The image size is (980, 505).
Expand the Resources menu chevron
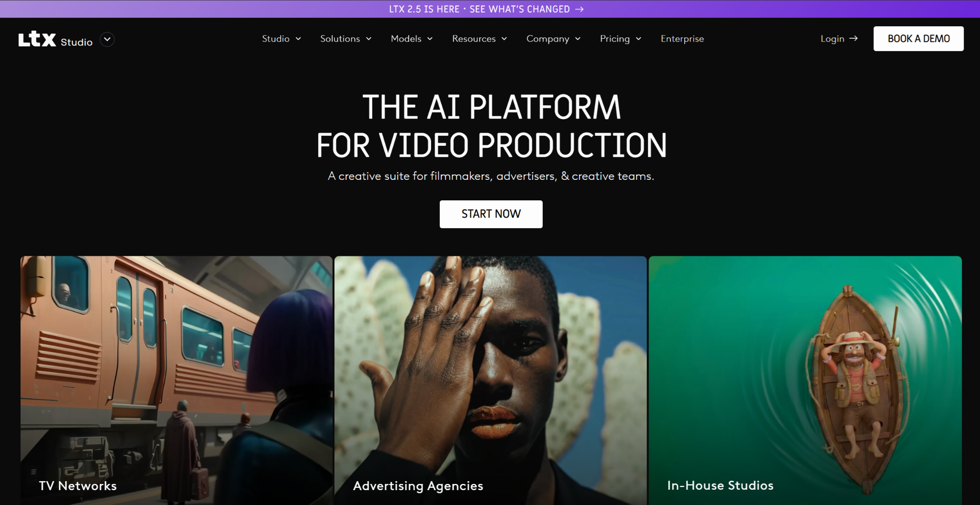coord(504,39)
